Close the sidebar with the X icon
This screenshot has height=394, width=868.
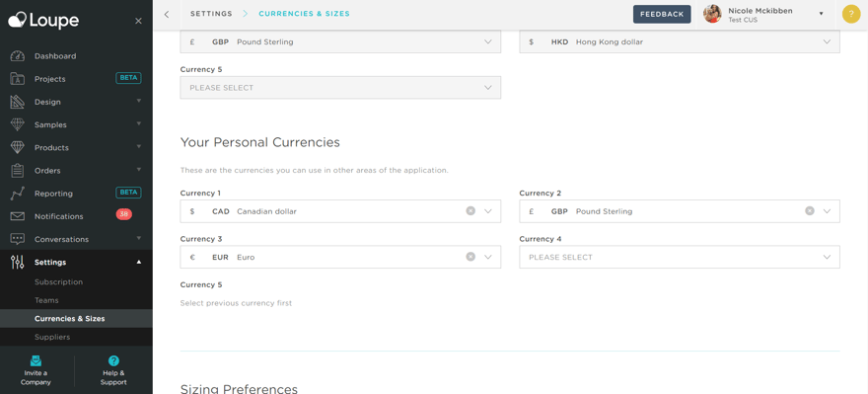tap(138, 21)
